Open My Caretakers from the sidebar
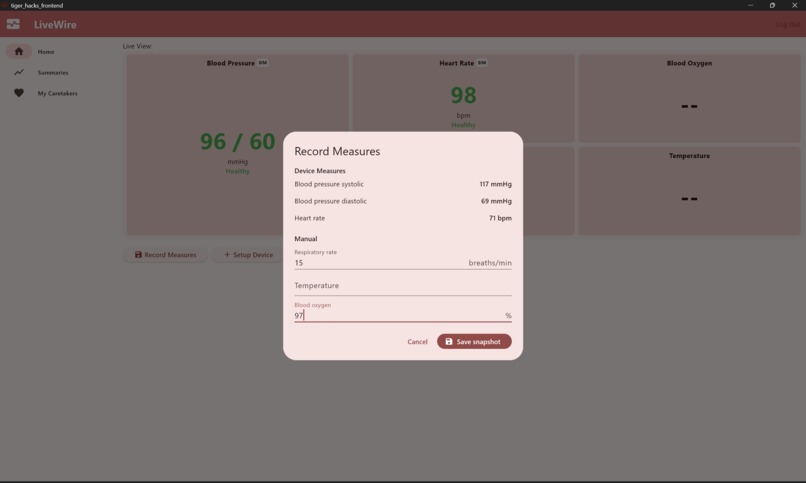The width and height of the screenshot is (806, 483). tap(57, 94)
